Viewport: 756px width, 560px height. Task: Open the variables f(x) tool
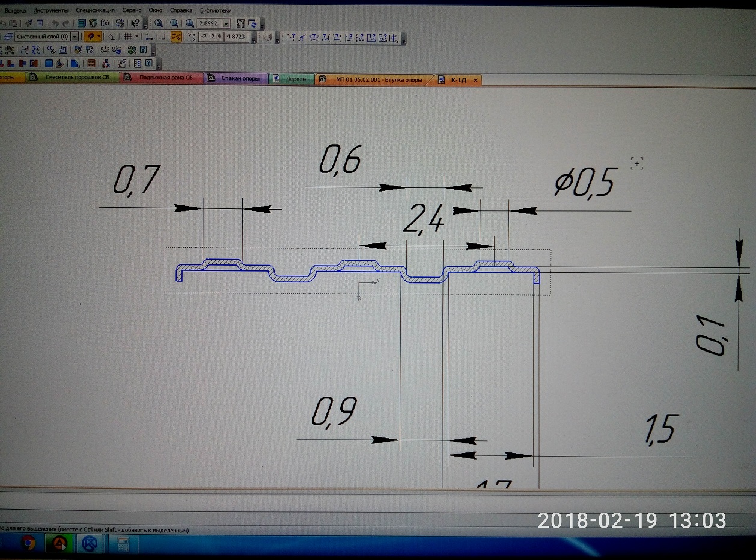[x=105, y=23]
